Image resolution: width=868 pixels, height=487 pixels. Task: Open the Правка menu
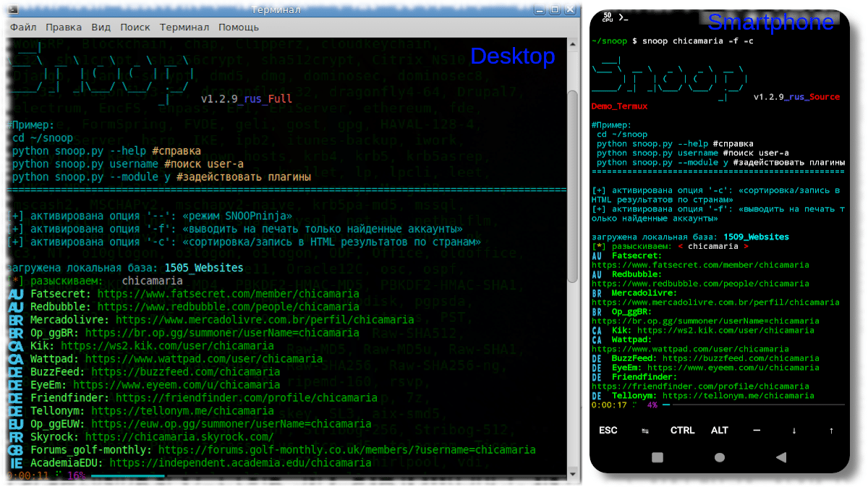(64, 27)
